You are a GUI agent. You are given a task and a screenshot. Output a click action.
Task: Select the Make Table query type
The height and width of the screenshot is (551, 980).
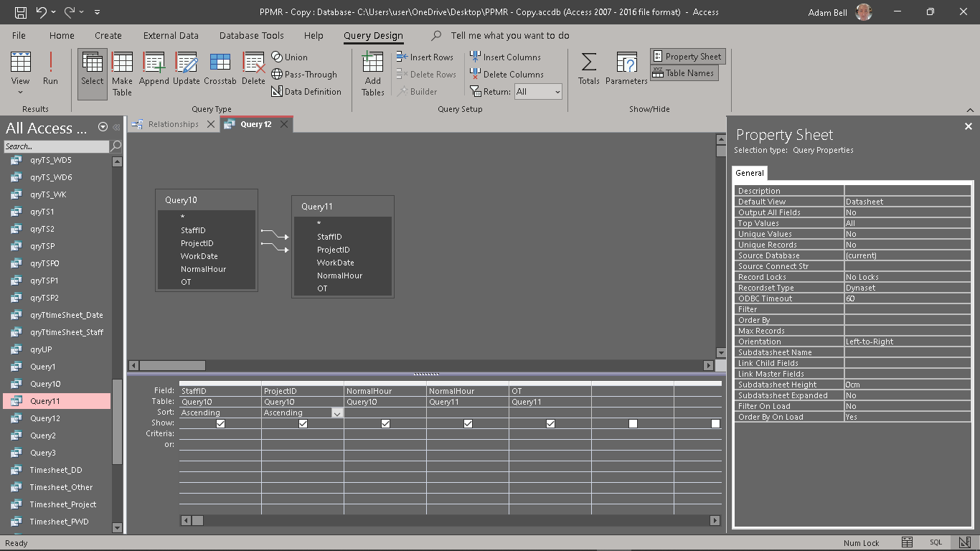click(x=122, y=74)
